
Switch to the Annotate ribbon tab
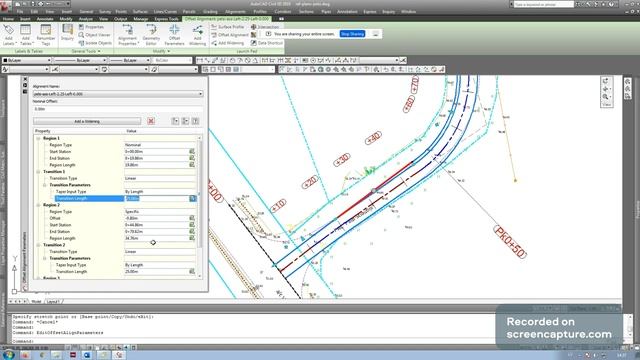point(45,19)
